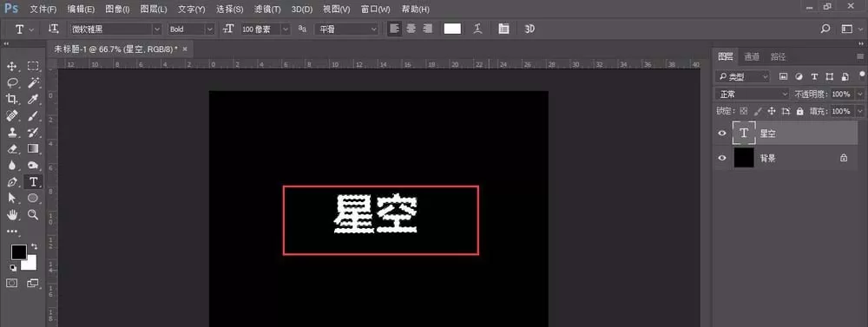Select the Blur tool
This screenshot has height=327, width=868.
[11, 165]
